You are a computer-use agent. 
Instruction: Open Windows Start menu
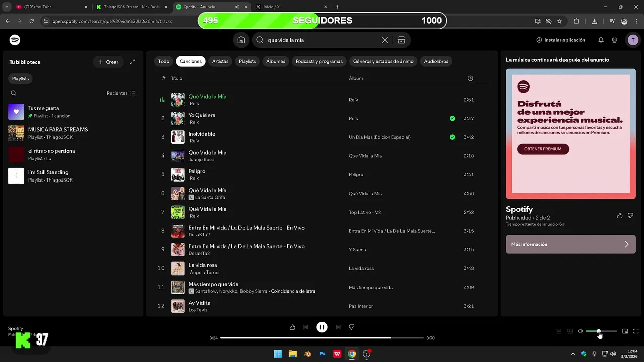(278, 354)
